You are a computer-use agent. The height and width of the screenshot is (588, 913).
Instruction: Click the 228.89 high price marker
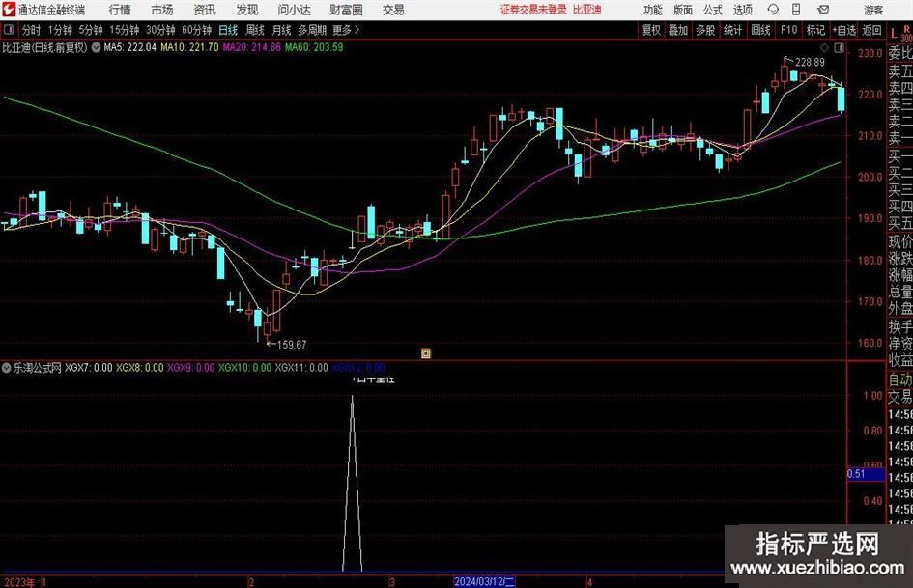tap(810, 62)
